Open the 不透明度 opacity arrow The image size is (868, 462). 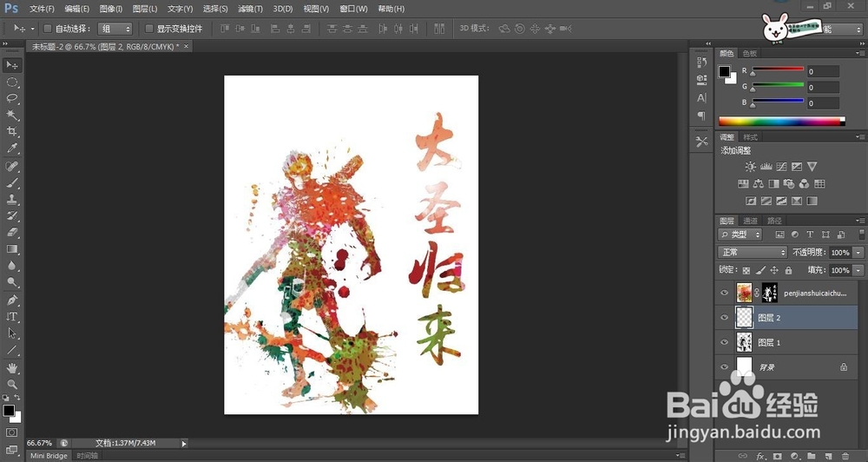pyautogui.click(x=858, y=253)
